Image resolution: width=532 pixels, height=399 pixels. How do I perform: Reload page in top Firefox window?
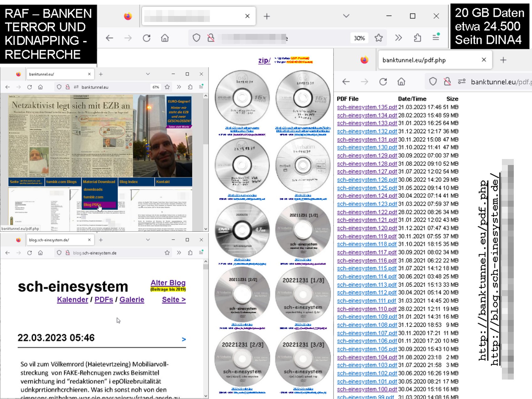pyautogui.click(x=146, y=38)
